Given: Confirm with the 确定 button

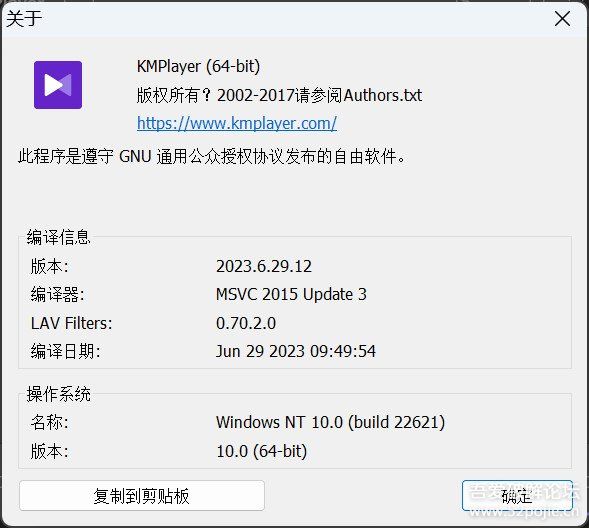Looking at the screenshot, I should pyautogui.click(x=517, y=496).
